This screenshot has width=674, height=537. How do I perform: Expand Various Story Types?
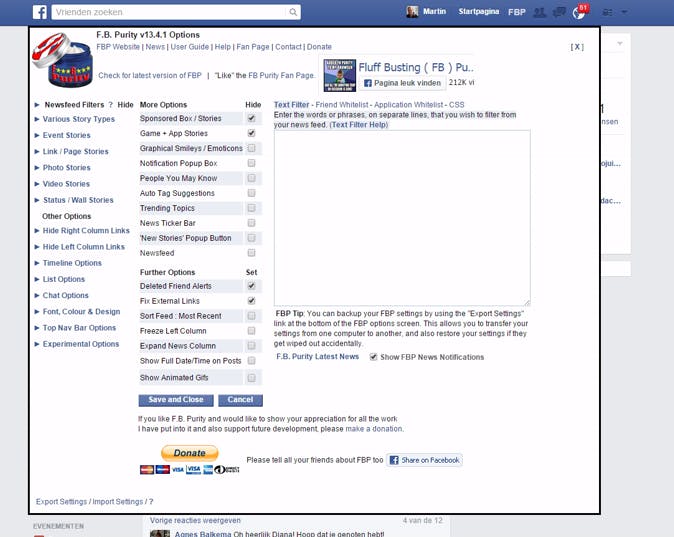pyautogui.click(x=79, y=119)
